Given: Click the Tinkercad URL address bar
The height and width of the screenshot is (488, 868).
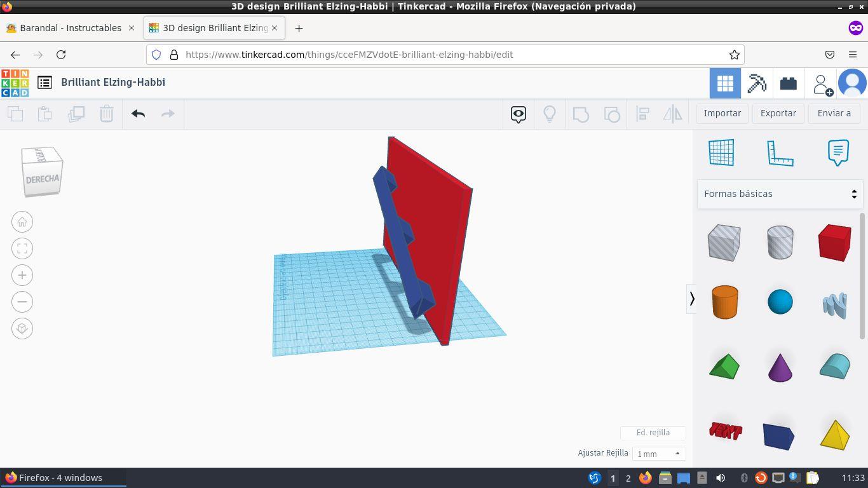Looking at the screenshot, I should click(445, 55).
